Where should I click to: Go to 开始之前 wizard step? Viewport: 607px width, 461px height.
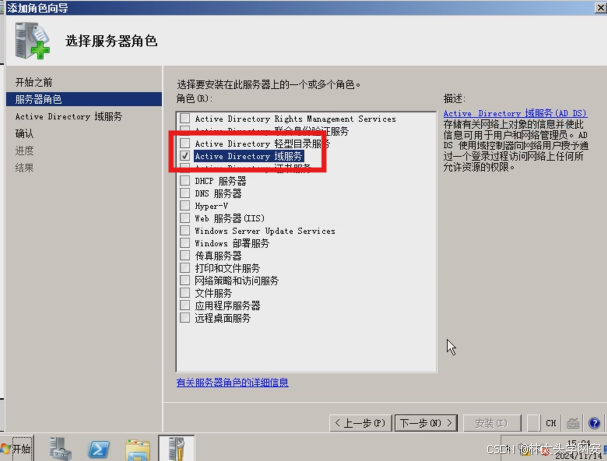[34, 82]
